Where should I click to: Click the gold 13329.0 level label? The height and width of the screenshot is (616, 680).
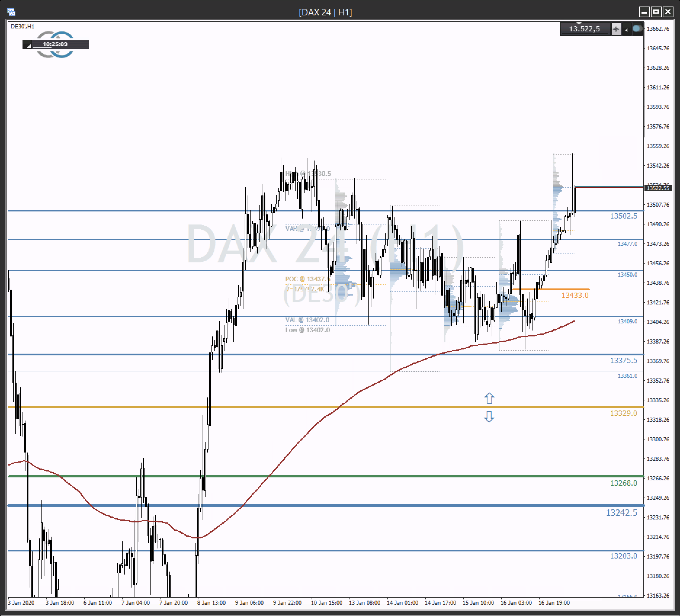coord(623,413)
